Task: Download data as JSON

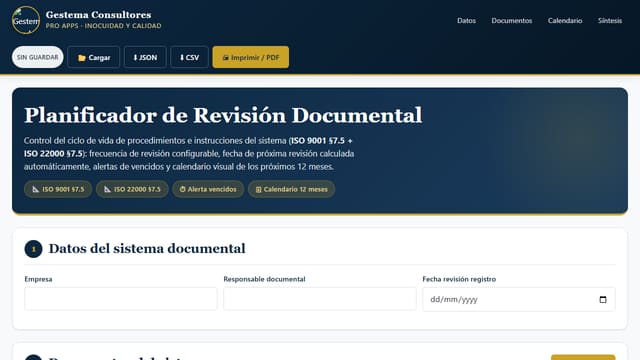Action: coord(145,58)
